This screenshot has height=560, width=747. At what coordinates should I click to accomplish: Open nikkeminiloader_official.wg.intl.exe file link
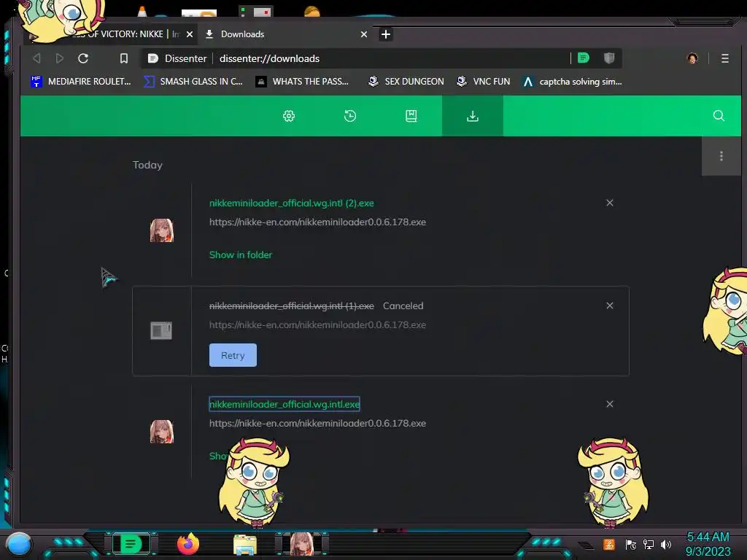point(285,404)
